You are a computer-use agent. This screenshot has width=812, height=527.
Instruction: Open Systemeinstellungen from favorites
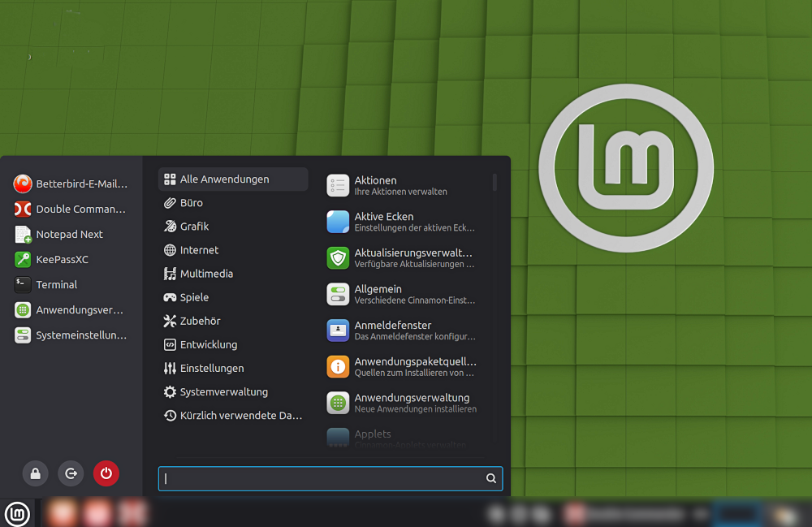coord(71,335)
